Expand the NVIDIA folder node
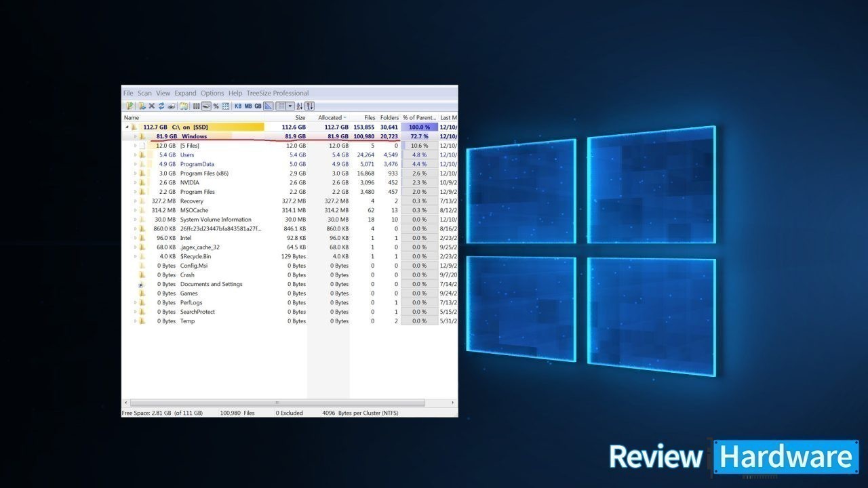868x488 pixels. pyautogui.click(x=135, y=182)
